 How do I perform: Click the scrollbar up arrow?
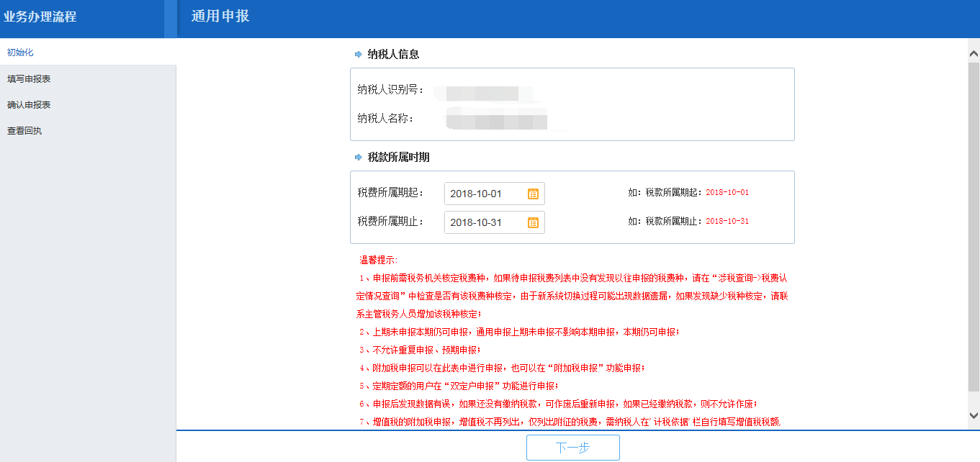(974, 52)
